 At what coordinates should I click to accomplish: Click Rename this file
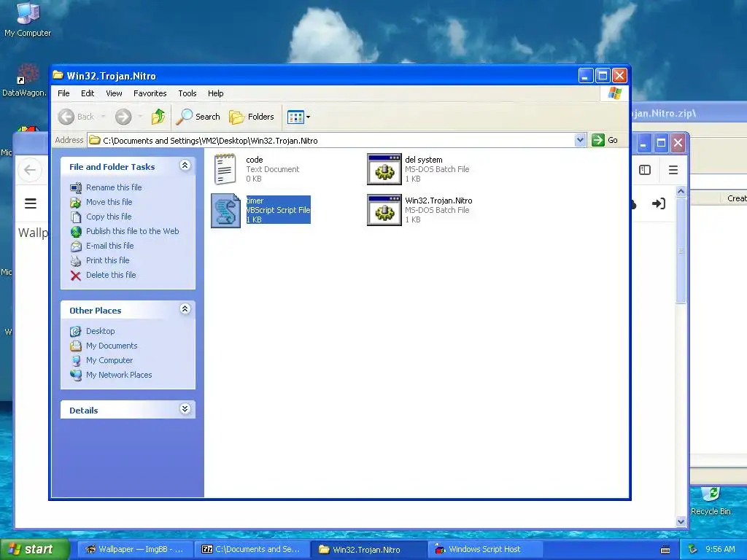click(x=114, y=187)
